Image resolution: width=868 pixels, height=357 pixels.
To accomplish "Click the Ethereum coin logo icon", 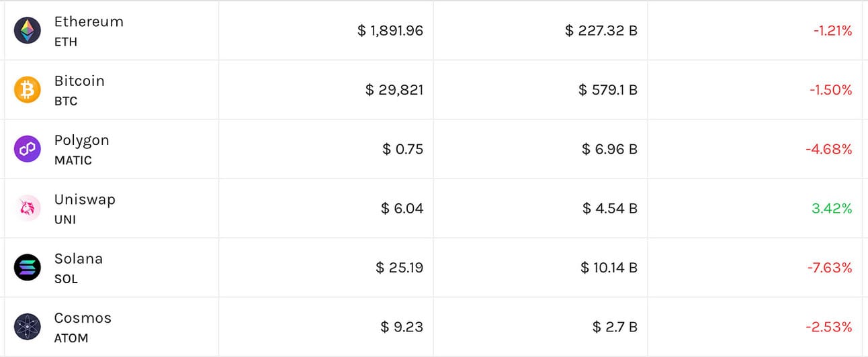I will coord(28,30).
